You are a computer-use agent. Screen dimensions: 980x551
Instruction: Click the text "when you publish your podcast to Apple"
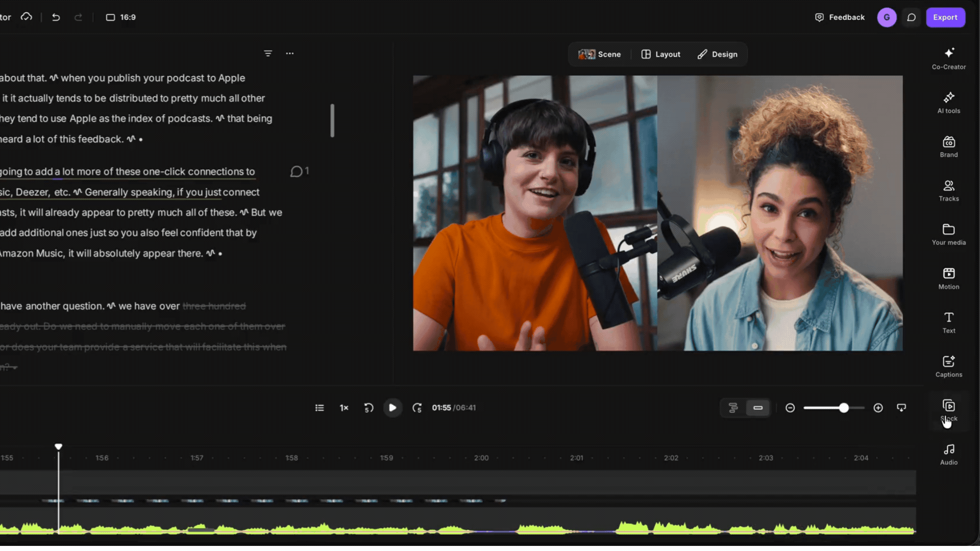pos(153,78)
